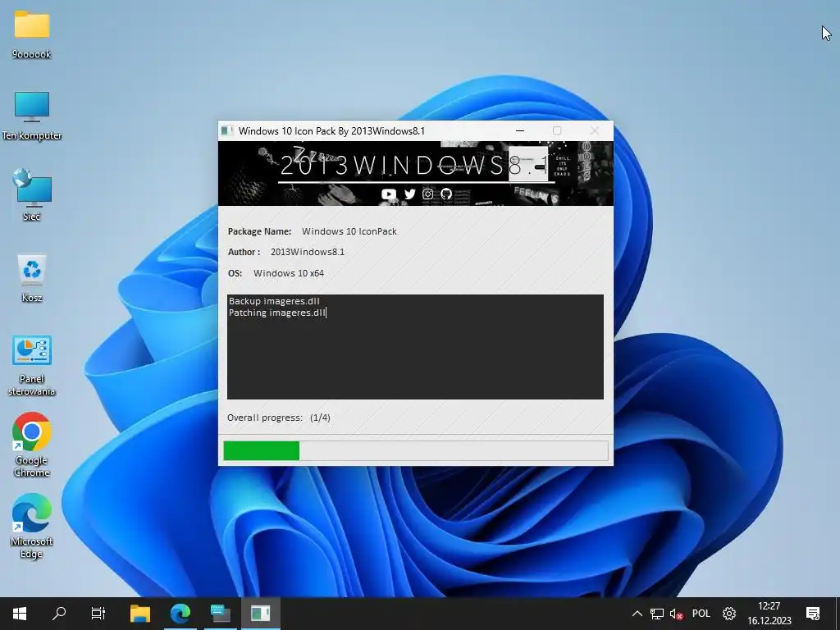The width and height of the screenshot is (840, 630).
Task: Switch to the icon pack installer taskbar button
Action: click(x=260, y=614)
